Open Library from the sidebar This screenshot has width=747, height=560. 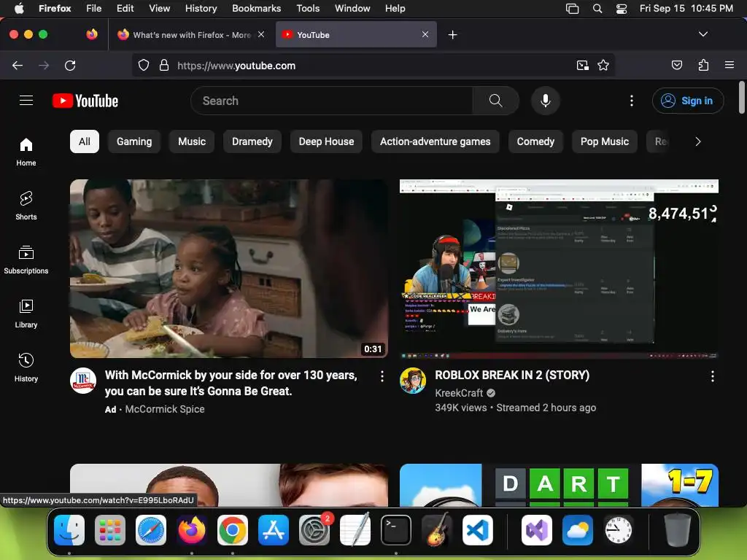click(x=26, y=314)
